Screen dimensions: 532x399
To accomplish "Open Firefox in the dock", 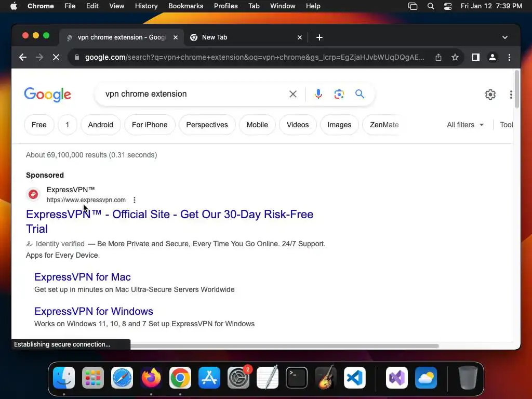I will pyautogui.click(x=151, y=378).
